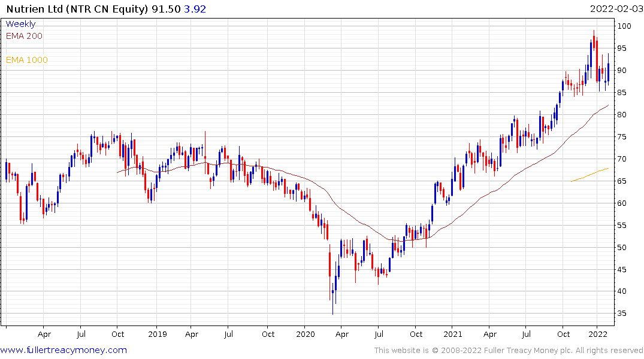Click the 50 price axis label
The width and height of the screenshot is (644, 359).
622,247
